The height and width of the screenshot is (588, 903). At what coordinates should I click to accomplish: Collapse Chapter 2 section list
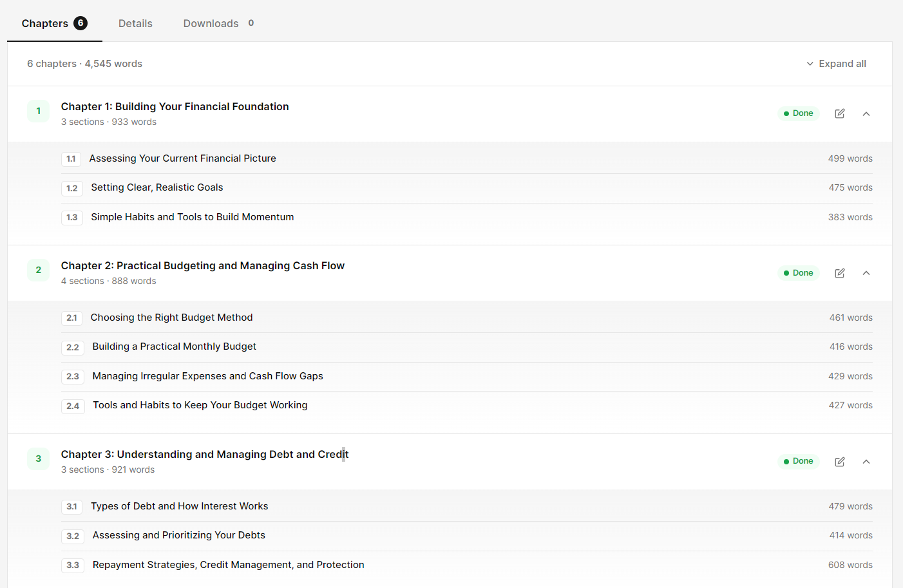point(866,273)
